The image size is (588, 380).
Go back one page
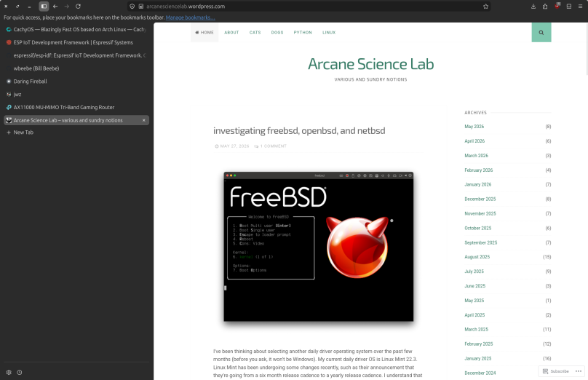click(55, 7)
